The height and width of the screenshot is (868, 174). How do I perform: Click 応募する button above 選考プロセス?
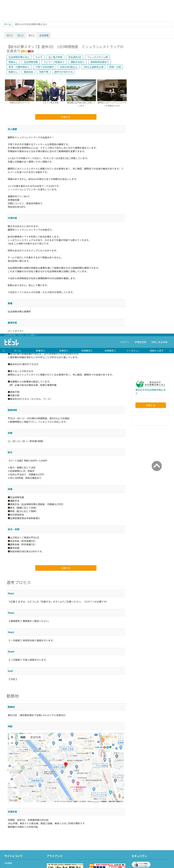[x=66, y=568]
